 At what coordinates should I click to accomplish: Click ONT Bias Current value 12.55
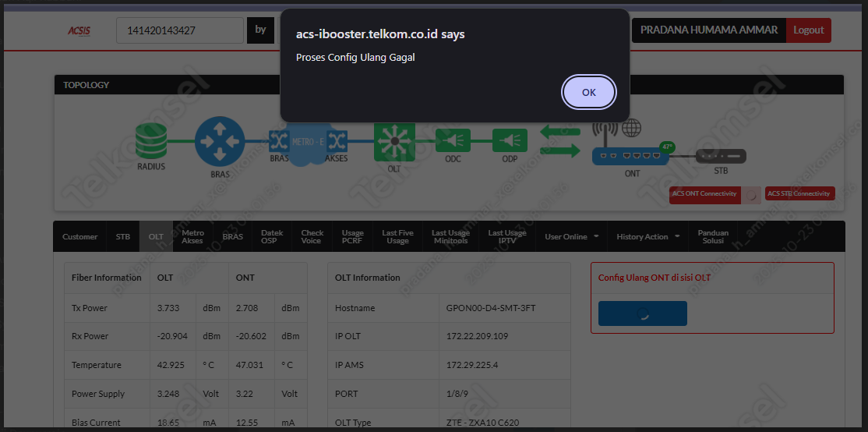tap(245, 423)
